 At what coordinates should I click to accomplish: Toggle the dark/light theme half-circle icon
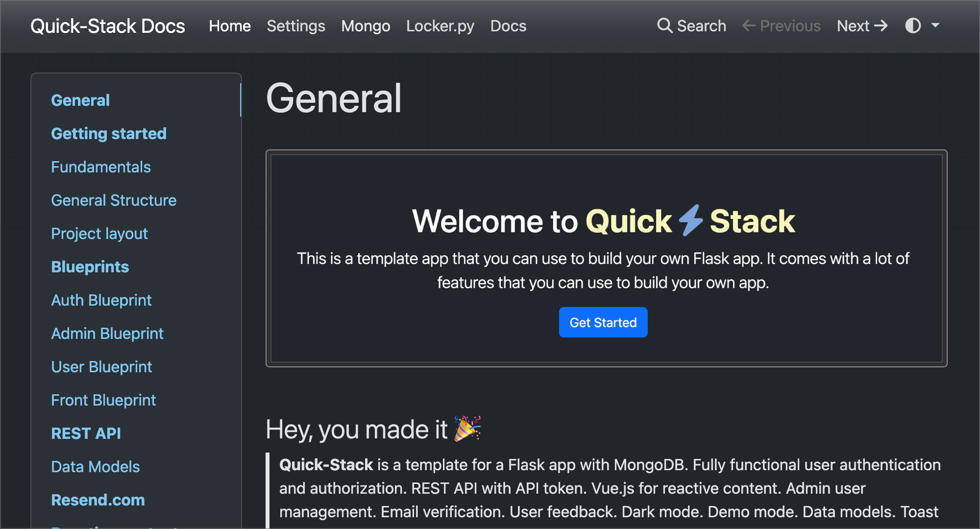click(x=913, y=25)
